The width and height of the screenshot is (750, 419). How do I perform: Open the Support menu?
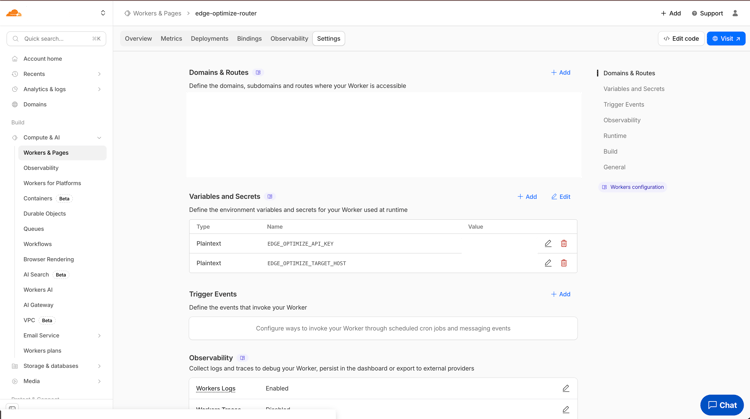tap(707, 13)
